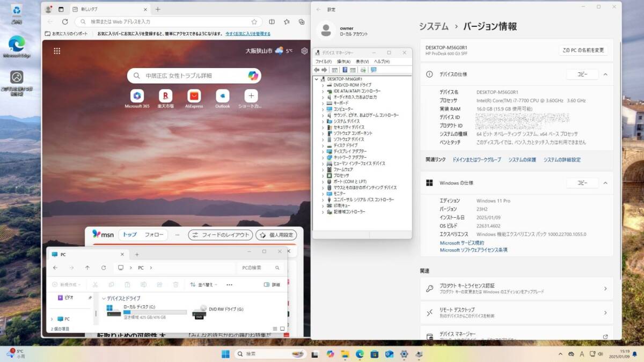Open Microsoft サービス規約 link
This screenshot has width=644, height=362.
click(x=462, y=243)
